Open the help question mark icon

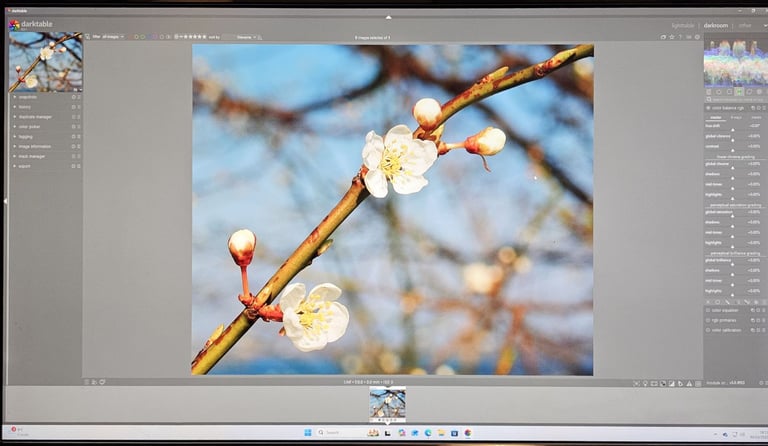point(680,37)
